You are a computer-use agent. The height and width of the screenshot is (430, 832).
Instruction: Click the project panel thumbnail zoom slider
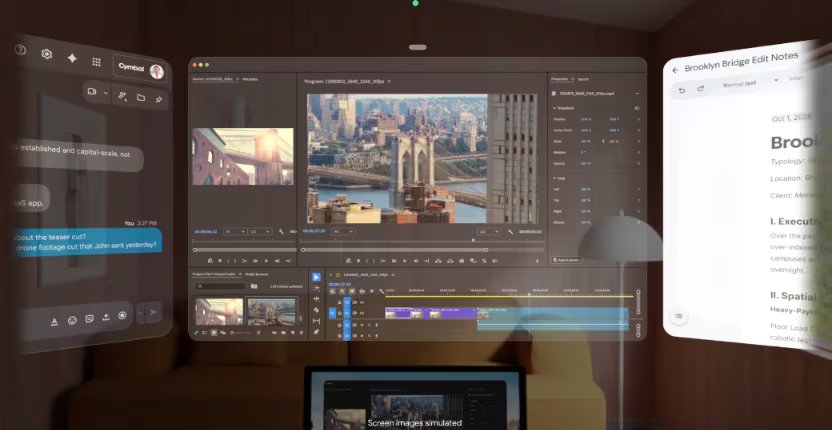point(241,333)
